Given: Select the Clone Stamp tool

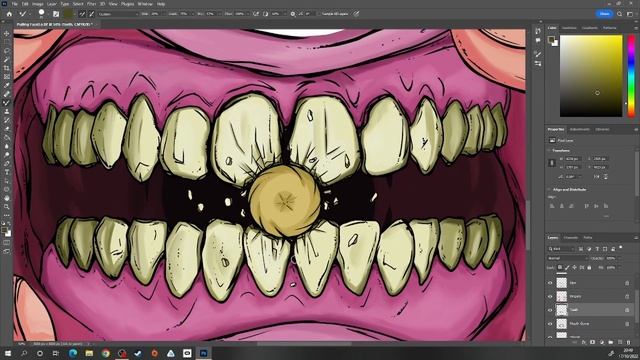Looking at the screenshot, I should coord(7,111).
